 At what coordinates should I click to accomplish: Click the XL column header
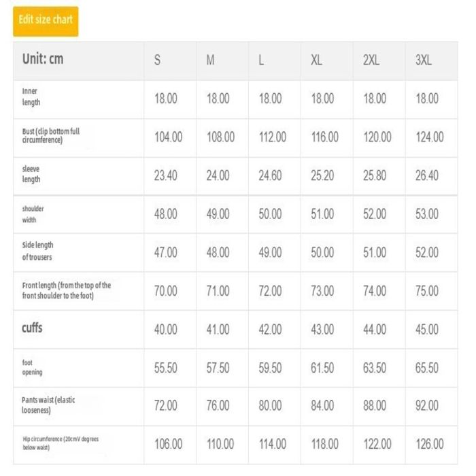[316, 60]
